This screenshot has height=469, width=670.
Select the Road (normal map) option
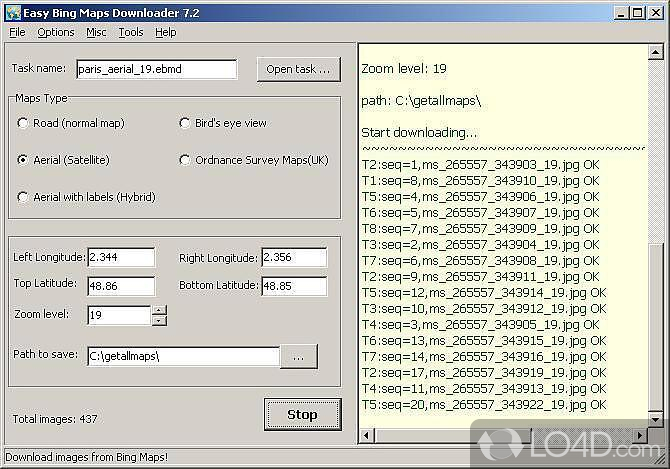(24, 123)
